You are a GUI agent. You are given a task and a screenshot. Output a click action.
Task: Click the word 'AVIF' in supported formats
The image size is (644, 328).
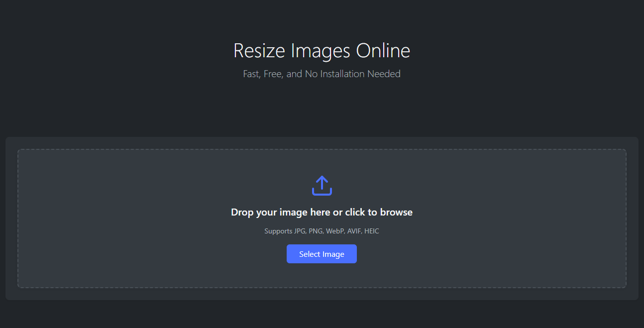point(354,231)
